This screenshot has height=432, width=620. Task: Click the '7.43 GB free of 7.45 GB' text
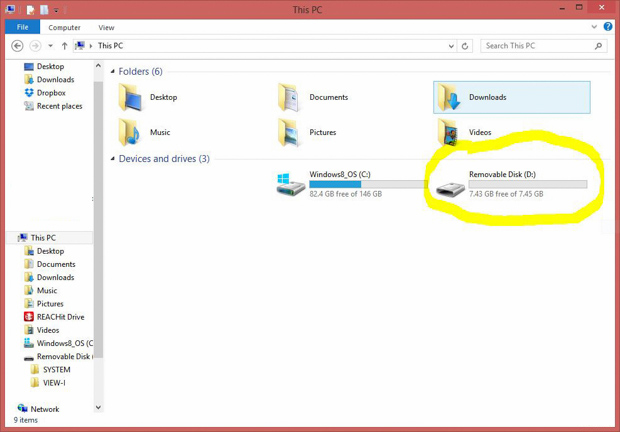(x=506, y=194)
